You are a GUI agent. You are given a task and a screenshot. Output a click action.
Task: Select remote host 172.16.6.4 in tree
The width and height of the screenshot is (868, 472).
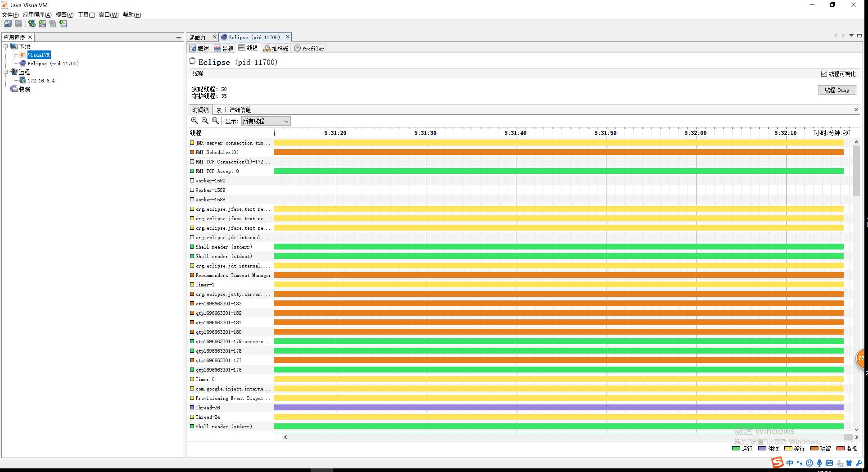[41, 81]
